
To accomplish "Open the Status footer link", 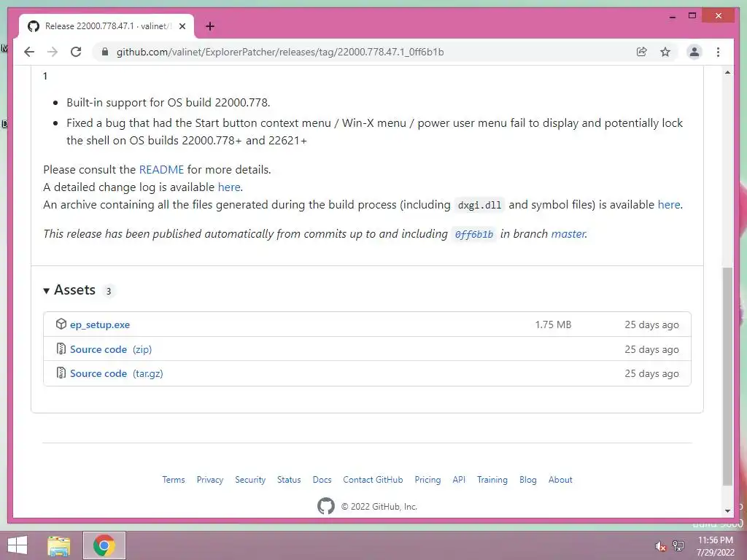I will pyautogui.click(x=289, y=480).
